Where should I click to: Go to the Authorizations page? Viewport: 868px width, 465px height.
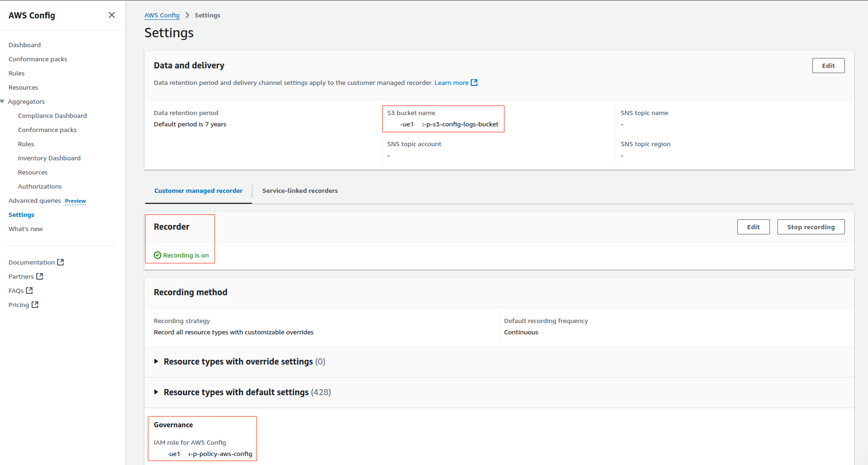[x=40, y=186]
